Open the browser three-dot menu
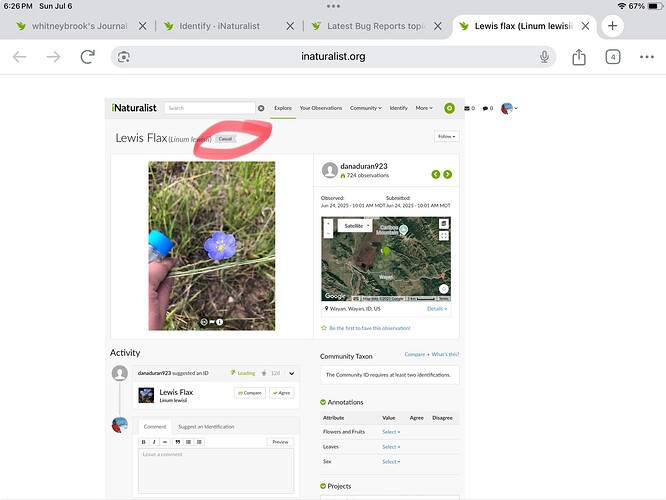This screenshot has height=500, width=666. pyautogui.click(x=646, y=56)
